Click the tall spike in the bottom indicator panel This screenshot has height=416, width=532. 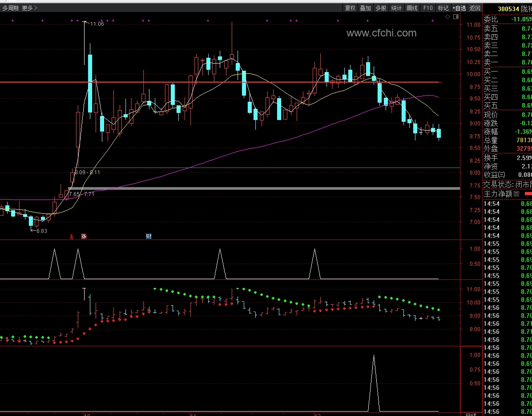pos(374,383)
